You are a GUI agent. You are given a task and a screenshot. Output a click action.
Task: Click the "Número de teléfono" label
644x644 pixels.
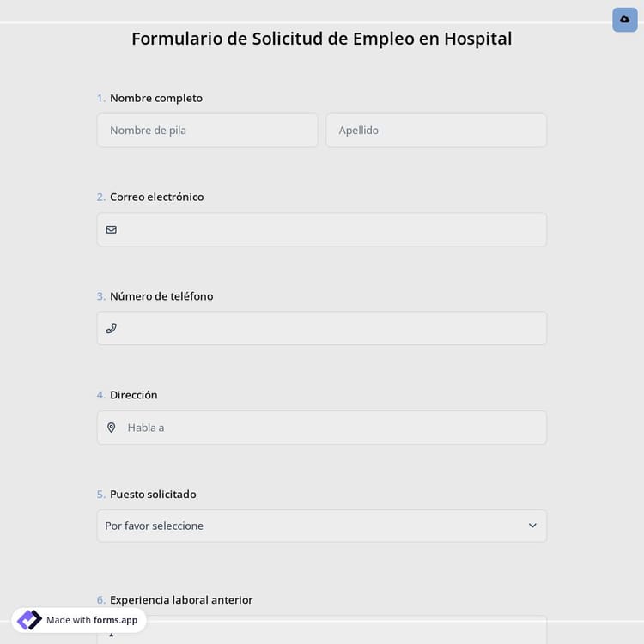tap(161, 296)
